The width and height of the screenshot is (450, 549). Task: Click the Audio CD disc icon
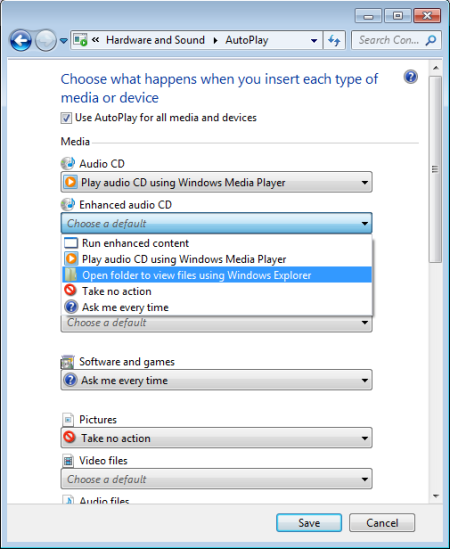[68, 163]
